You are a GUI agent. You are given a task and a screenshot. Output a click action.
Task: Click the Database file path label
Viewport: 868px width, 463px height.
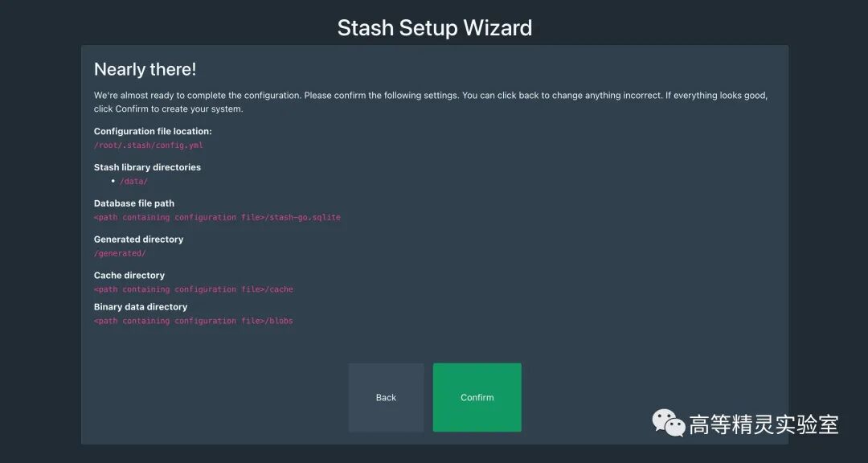pos(134,203)
